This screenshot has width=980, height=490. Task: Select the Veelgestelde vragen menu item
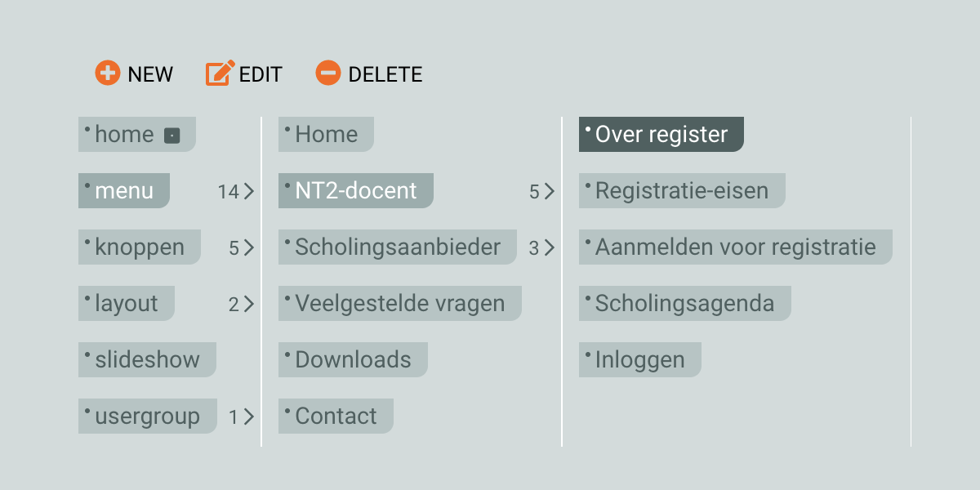pos(399,303)
